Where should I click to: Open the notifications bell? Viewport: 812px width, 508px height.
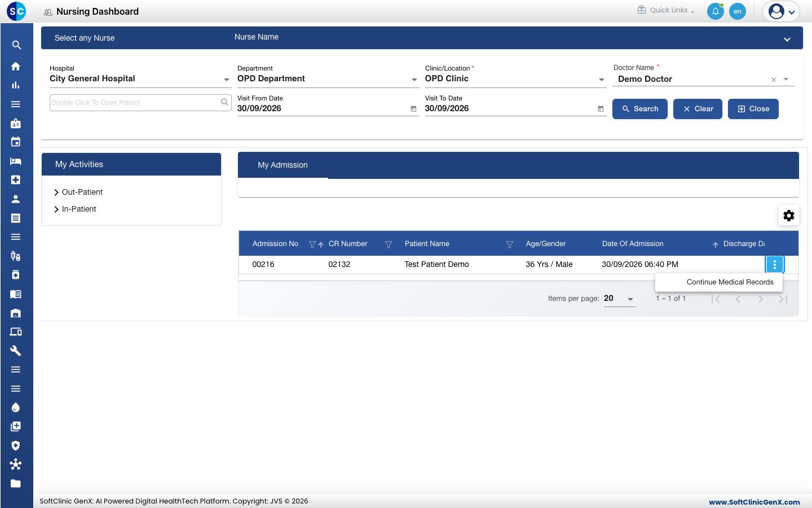click(x=716, y=11)
